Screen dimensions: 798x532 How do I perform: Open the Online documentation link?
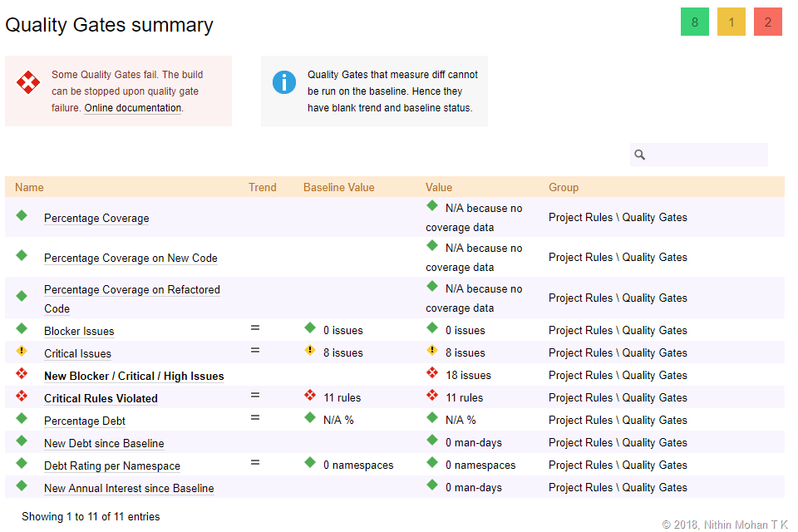pos(133,108)
